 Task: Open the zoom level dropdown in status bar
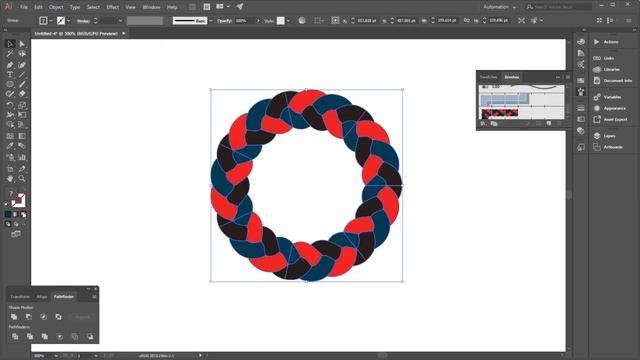(56, 356)
